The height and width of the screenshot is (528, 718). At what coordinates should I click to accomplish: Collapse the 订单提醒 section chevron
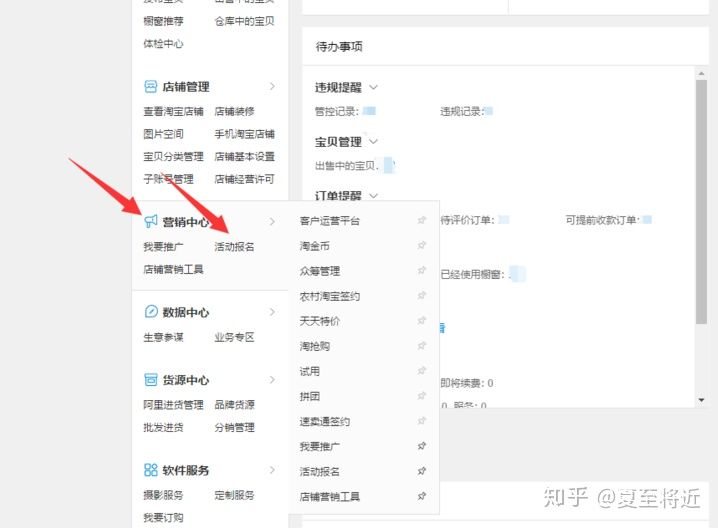click(x=373, y=196)
